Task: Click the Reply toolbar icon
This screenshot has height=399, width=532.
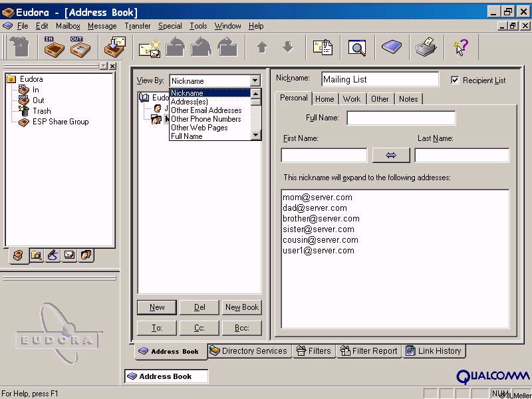Action: pos(176,47)
